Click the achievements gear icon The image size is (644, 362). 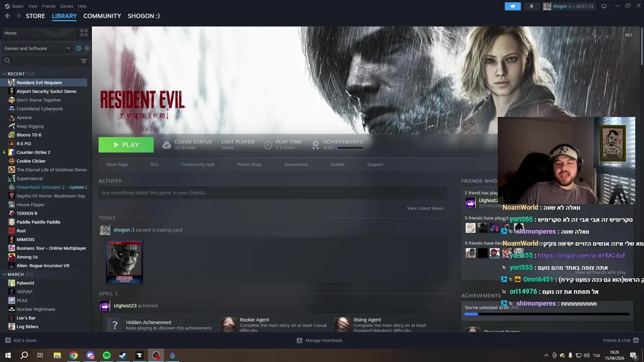(x=315, y=145)
